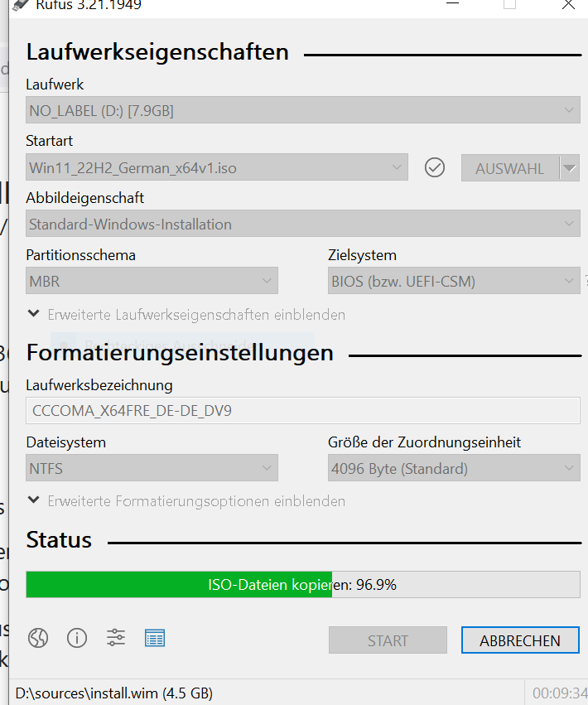Show the log window icon
Screen dimensions: 588x705
point(155,638)
